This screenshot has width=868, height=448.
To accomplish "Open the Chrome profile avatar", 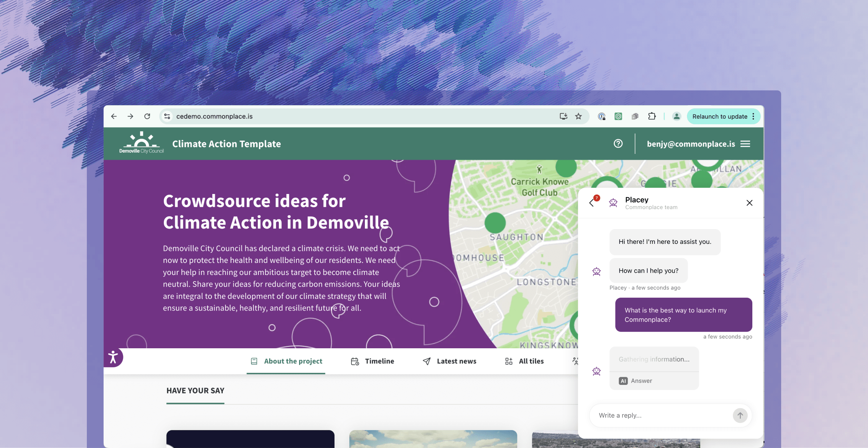I will click(x=677, y=116).
